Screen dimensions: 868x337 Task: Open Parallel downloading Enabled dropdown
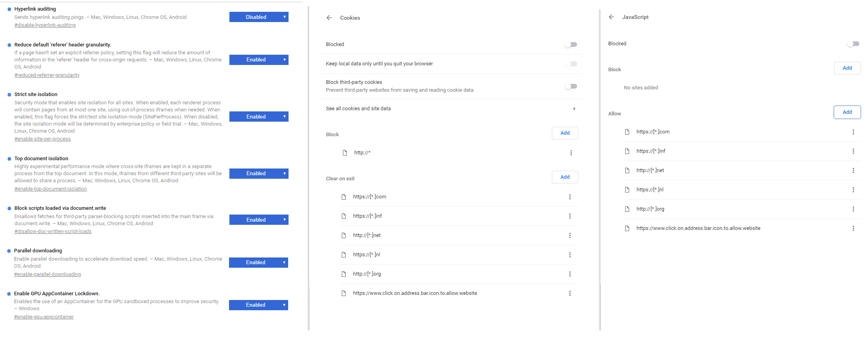pos(258,263)
